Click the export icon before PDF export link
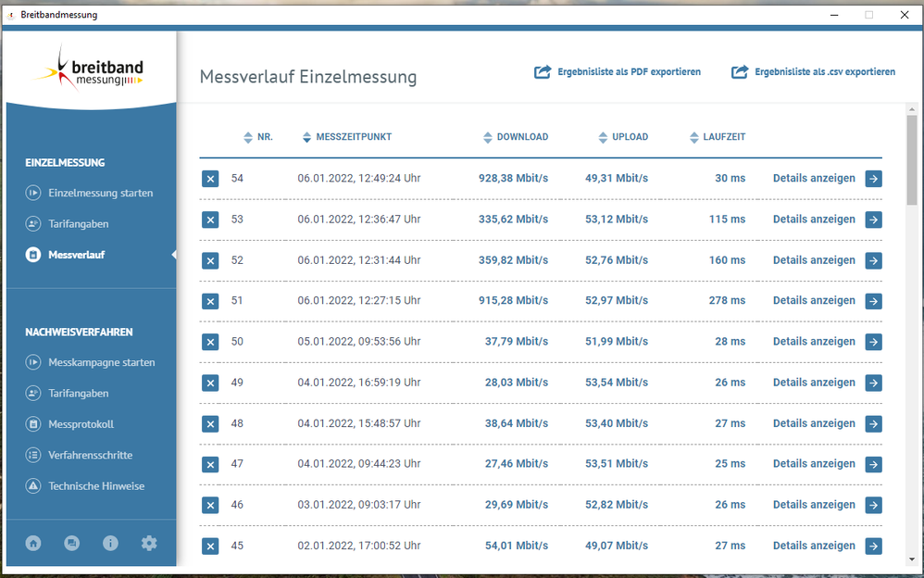Viewport: 924px width, 578px height. click(x=543, y=71)
